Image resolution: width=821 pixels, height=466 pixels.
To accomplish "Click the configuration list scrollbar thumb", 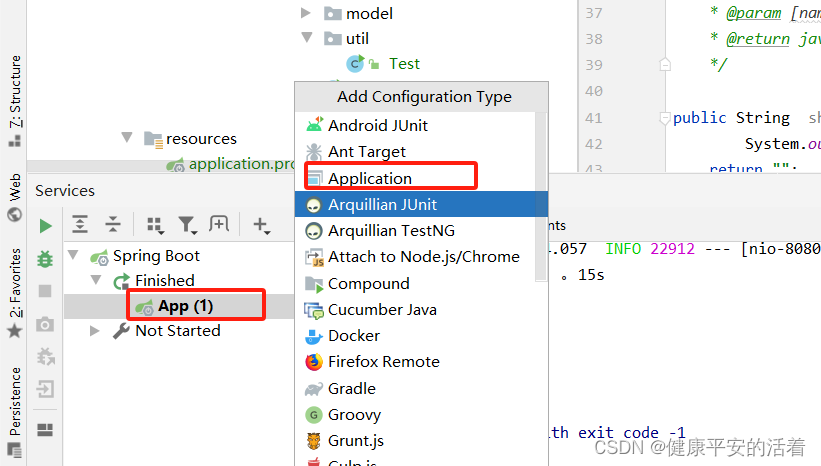I will (541, 197).
